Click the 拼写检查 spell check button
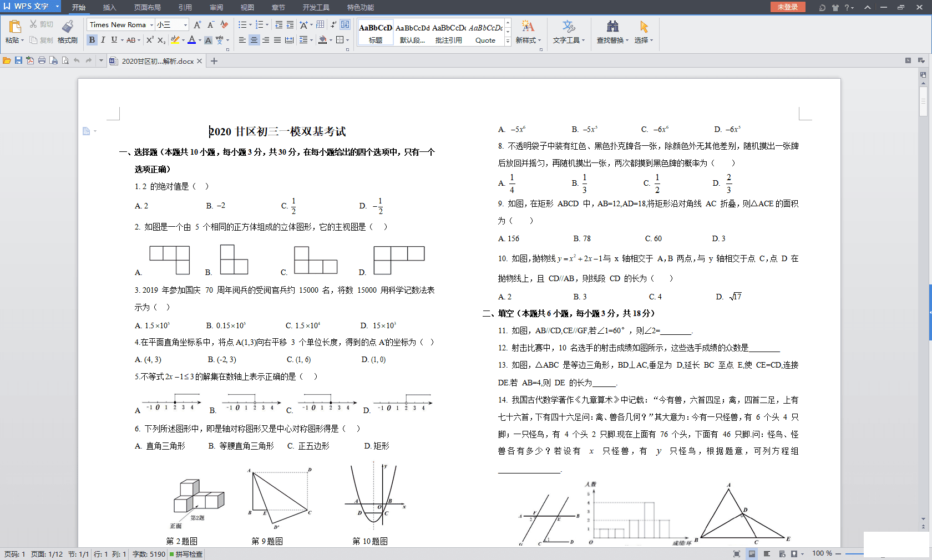This screenshot has height=560, width=932. coord(186,554)
